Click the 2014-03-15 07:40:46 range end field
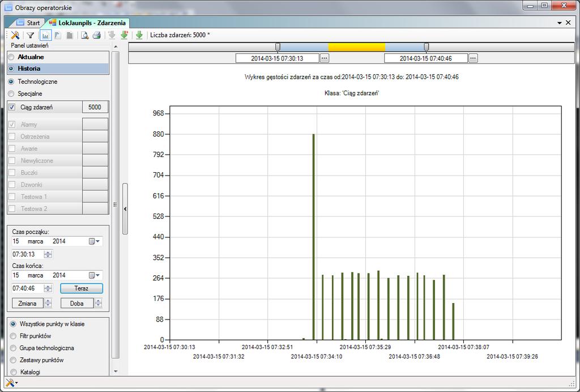 (x=426, y=58)
